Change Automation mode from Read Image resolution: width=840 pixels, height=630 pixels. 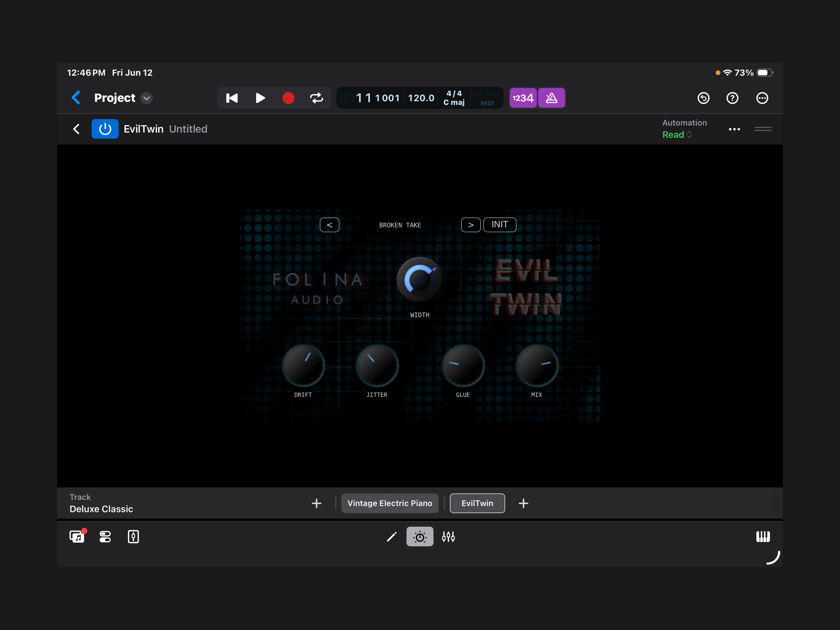pyautogui.click(x=677, y=135)
